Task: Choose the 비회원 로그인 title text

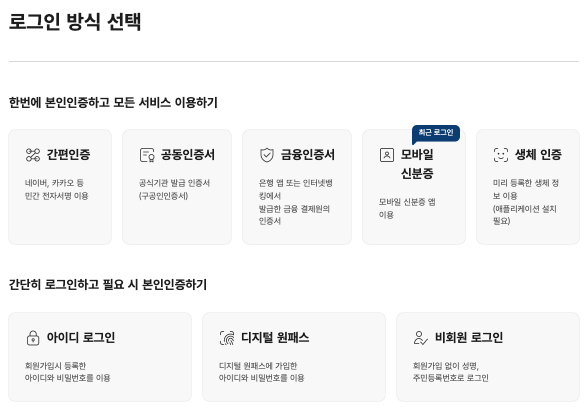Action: (469, 338)
